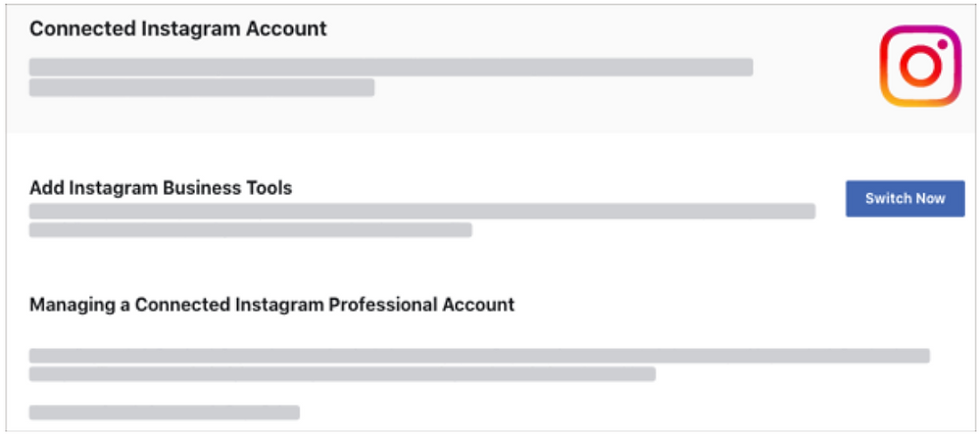Click shorter placeholder line under Connected Instagram Account
The width and height of the screenshot is (980, 437).
click(202, 87)
